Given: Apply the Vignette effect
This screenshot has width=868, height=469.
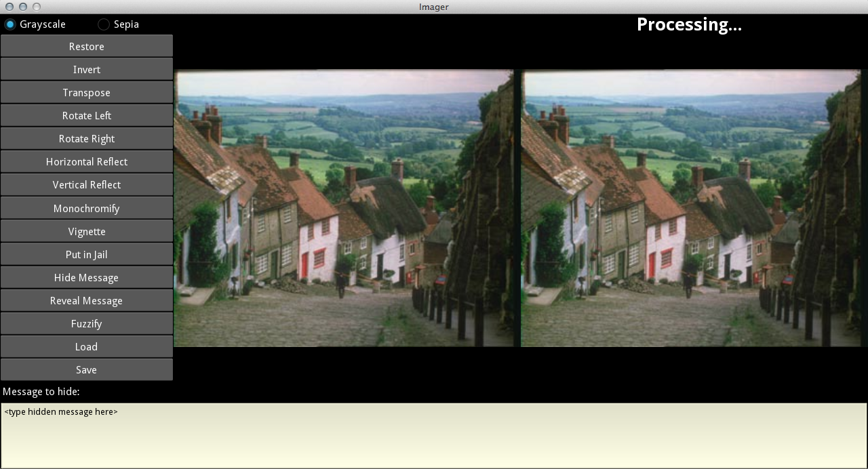Looking at the screenshot, I should point(87,232).
